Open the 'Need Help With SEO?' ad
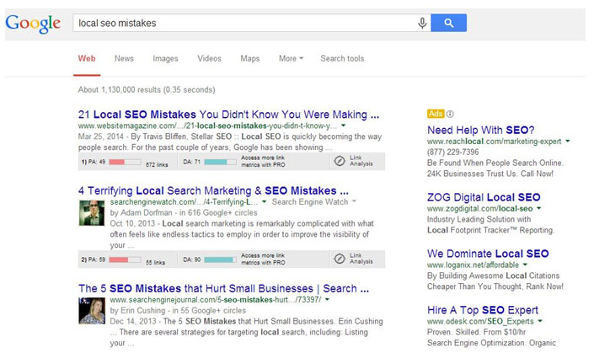This screenshot has width=594, height=364. (x=481, y=130)
